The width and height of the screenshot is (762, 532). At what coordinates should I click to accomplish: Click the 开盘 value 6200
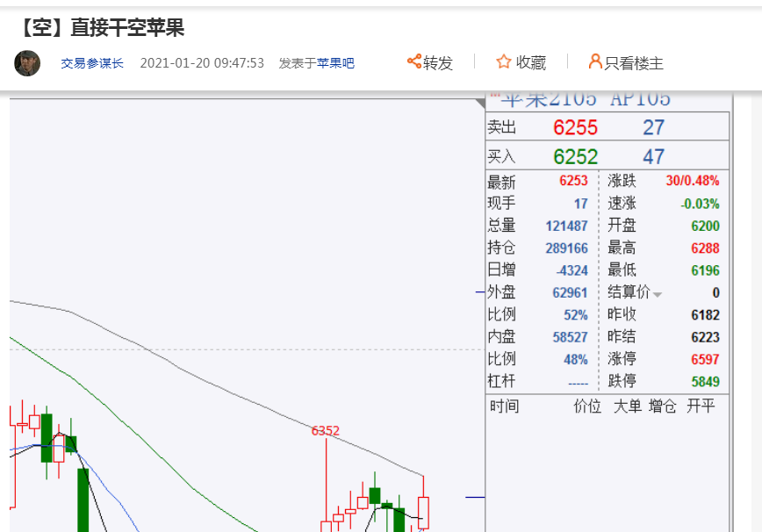tap(705, 226)
